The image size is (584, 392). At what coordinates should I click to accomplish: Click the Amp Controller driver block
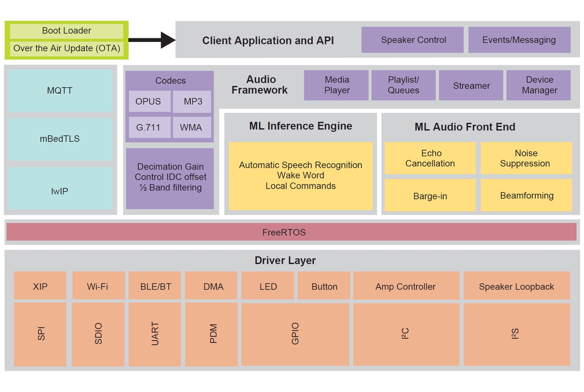(x=406, y=286)
